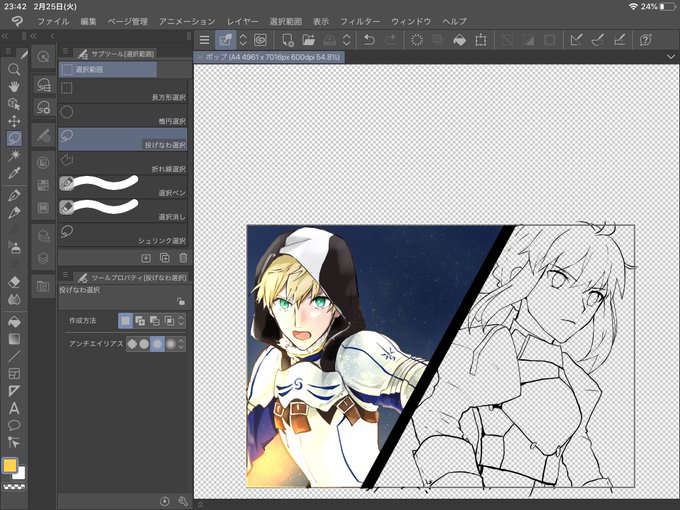Viewport: 680px width, 510px height.
Task: Select the Move layer tool
Action: pyautogui.click(x=14, y=121)
